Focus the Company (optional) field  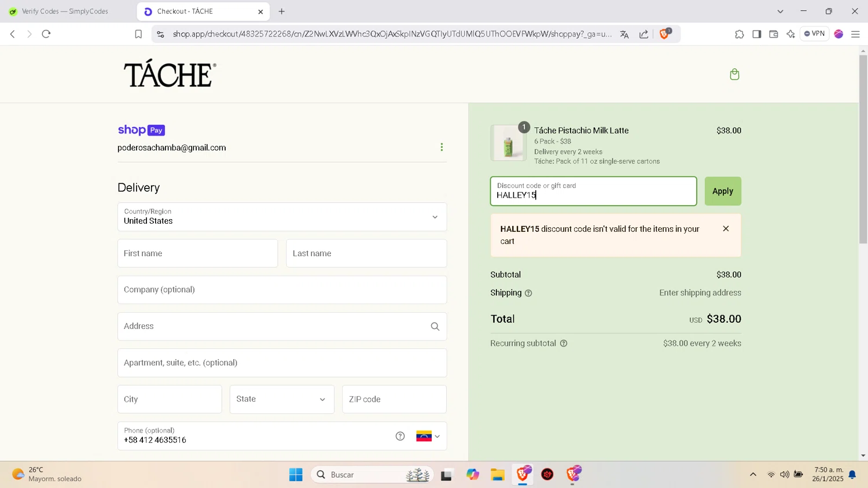[282, 290]
